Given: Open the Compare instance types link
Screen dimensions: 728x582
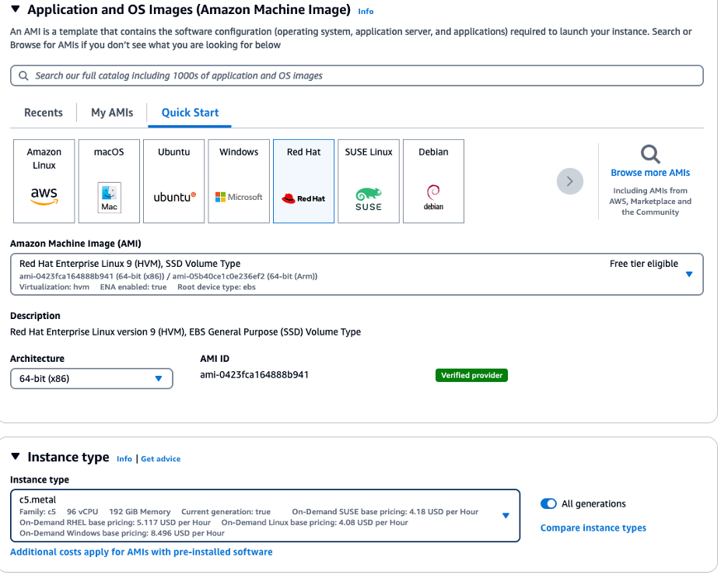Looking at the screenshot, I should point(593,528).
